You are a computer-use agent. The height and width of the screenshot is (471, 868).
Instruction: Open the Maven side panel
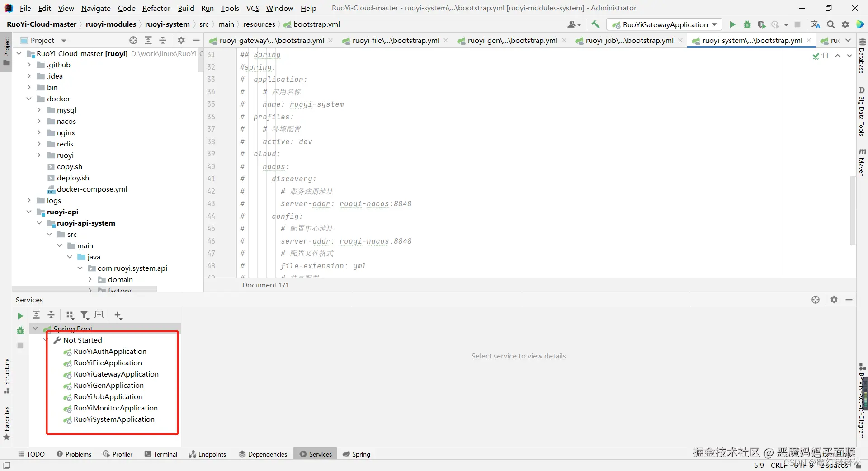(x=862, y=162)
